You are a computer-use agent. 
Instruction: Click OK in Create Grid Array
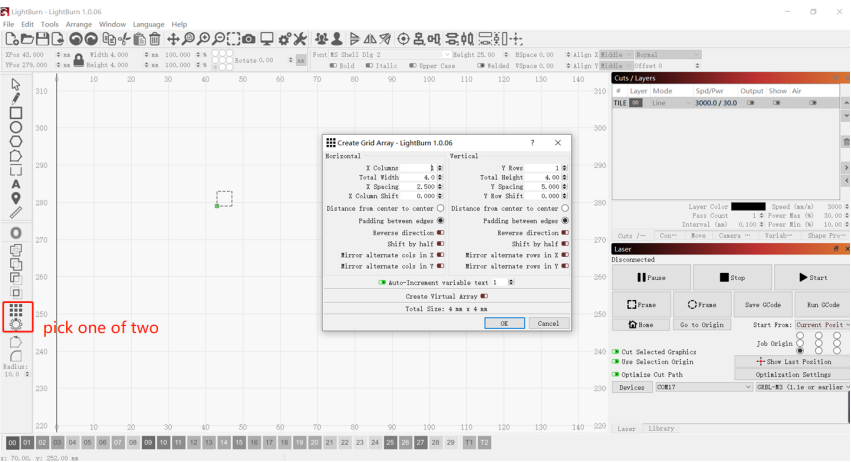pyautogui.click(x=504, y=323)
